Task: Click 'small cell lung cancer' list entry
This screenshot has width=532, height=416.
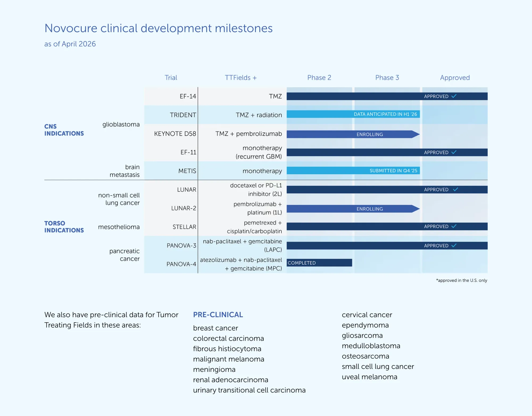Action: coord(378,367)
